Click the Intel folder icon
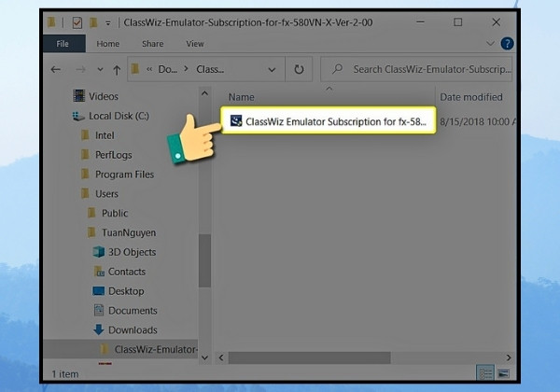 click(85, 135)
